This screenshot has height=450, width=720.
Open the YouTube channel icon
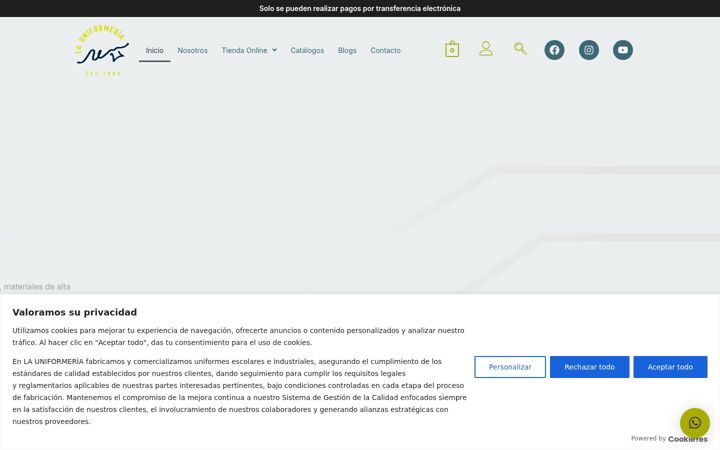(623, 50)
